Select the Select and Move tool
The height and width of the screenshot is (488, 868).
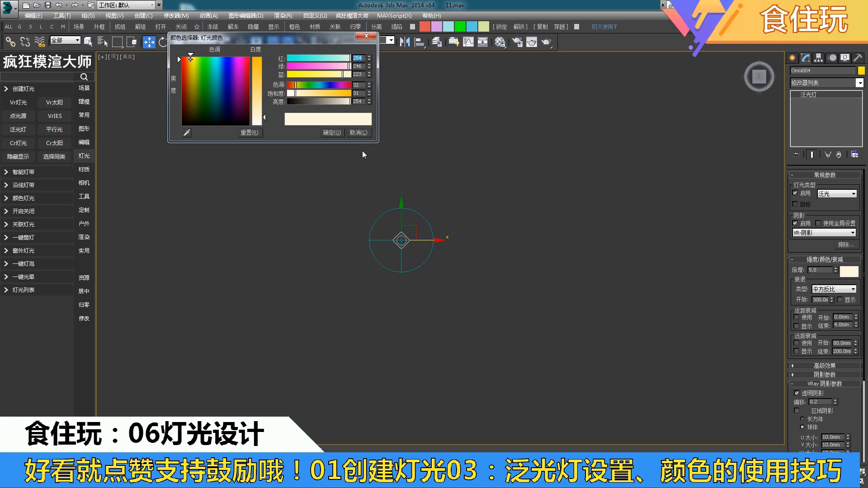[149, 42]
